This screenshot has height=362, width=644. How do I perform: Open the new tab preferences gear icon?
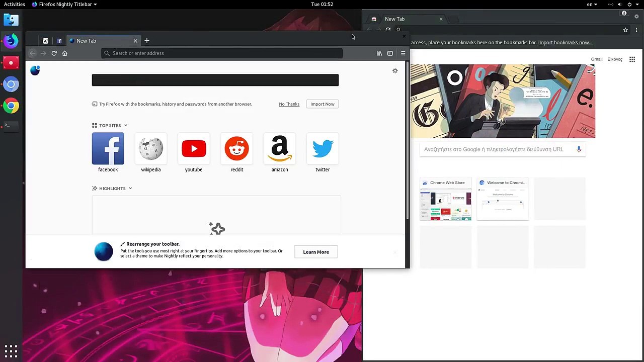[x=395, y=71]
